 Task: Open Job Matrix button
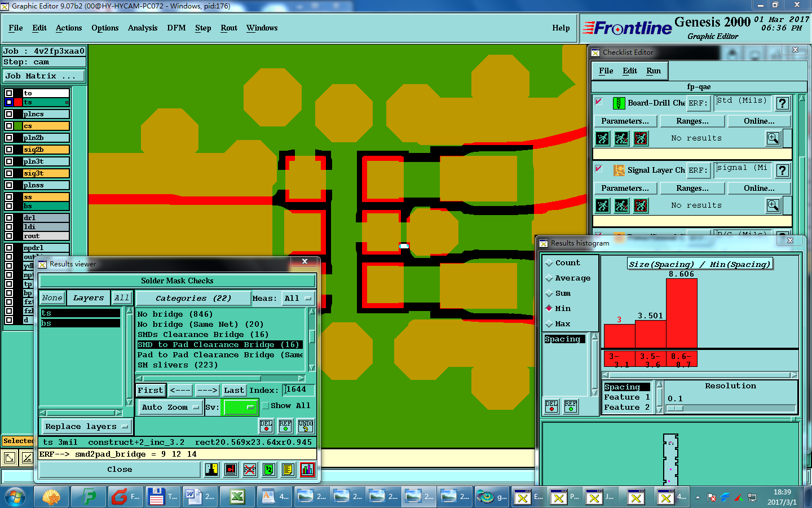pyautogui.click(x=44, y=76)
